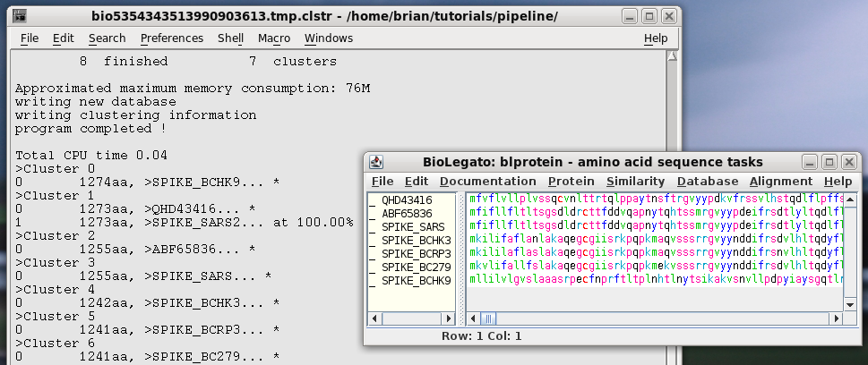The image size is (868, 365).
Task: Click the Shell menu in text editor
Action: [x=230, y=38]
